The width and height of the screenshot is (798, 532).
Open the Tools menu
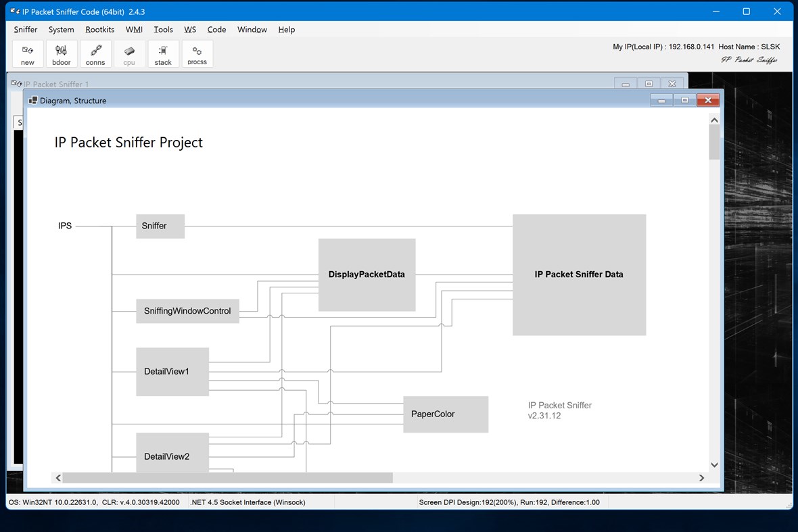click(164, 30)
